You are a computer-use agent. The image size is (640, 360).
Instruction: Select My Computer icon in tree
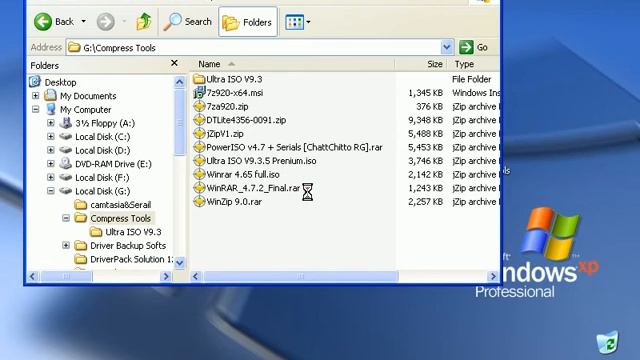(x=51, y=109)
